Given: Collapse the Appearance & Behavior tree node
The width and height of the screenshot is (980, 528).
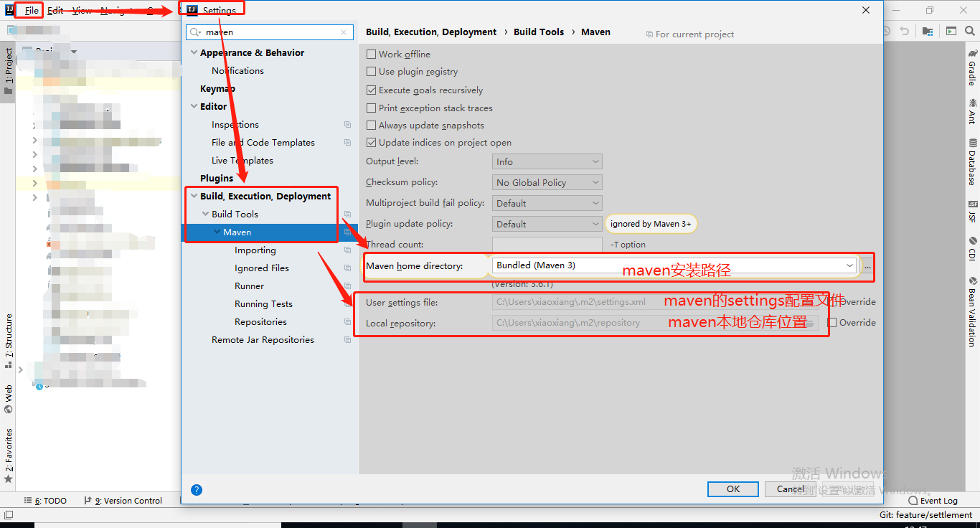Looking at the screenshot, I should pos(194,53).
